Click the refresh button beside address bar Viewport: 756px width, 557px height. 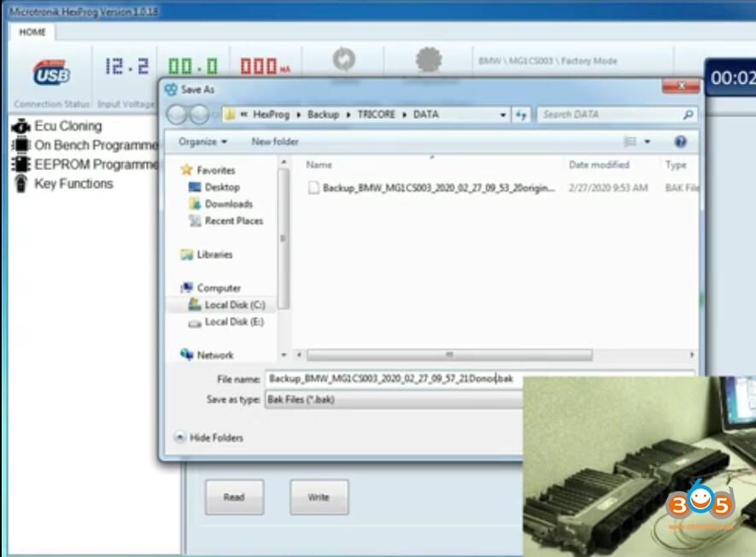pos(521,114)
